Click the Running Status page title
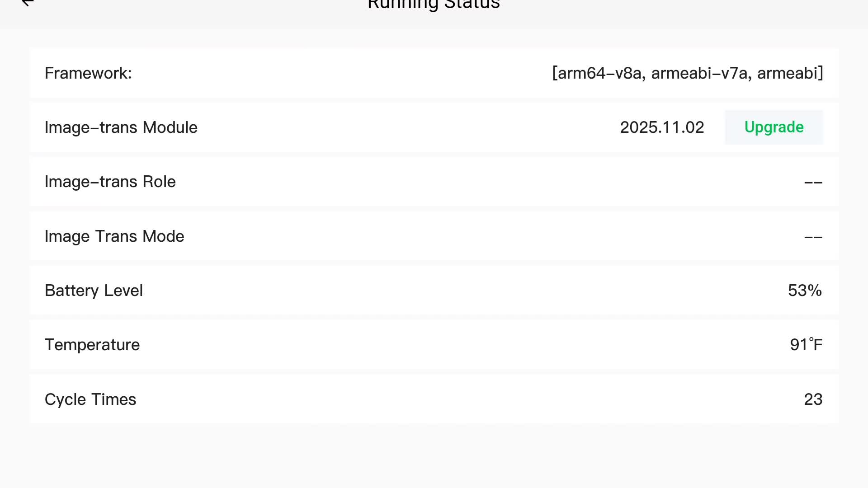The width and height of the screenshot is (868, 488). point(434,5)
